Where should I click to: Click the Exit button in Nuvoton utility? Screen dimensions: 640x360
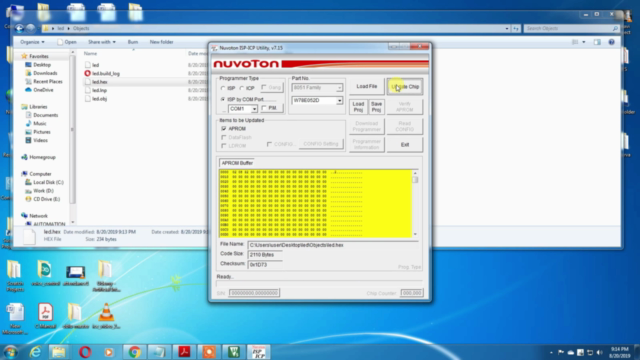pyautogui.click(x=404, y=144)
